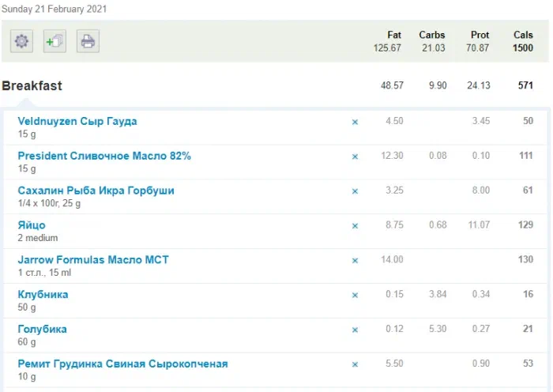The image size is (553, 392).
Task: Delete Ремит Грудинка Свиная Сырокопченая entry
Action: (x=355, y=364)
